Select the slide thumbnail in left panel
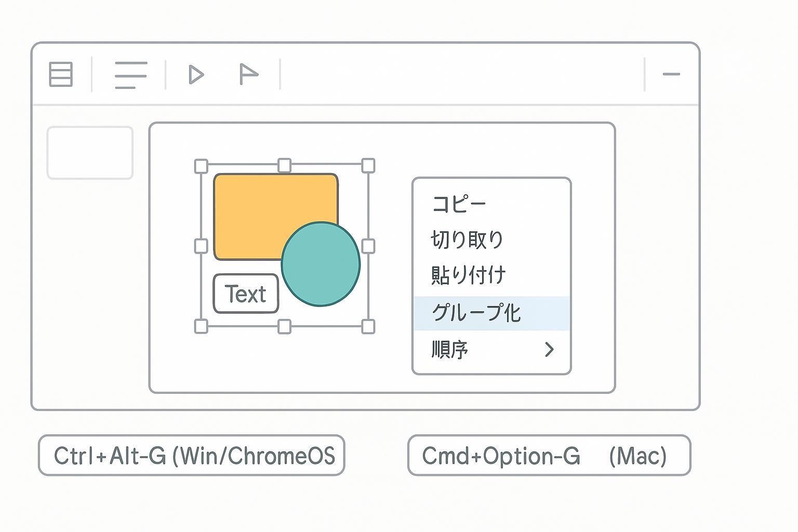The image size is (798, 532). click(90, 153)
